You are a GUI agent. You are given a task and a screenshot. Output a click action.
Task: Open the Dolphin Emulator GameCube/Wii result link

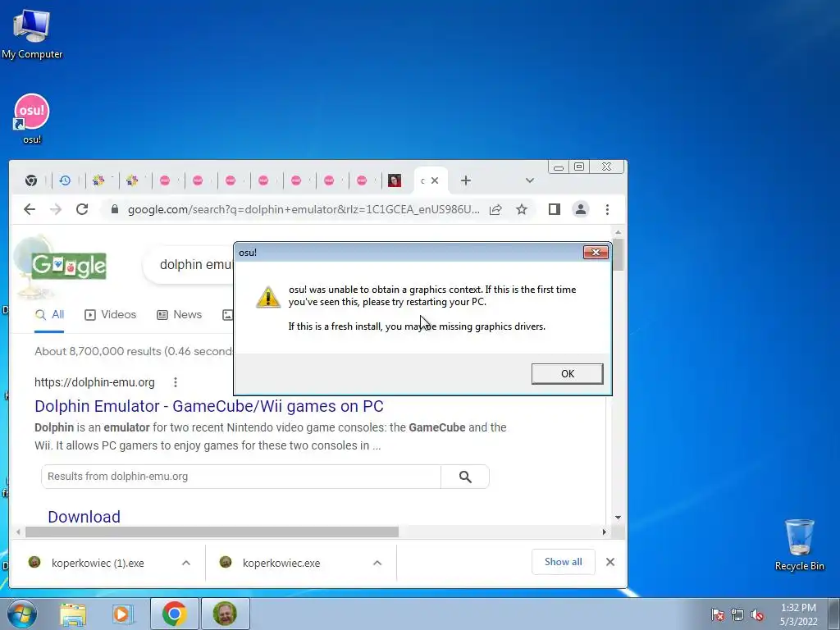209,406
